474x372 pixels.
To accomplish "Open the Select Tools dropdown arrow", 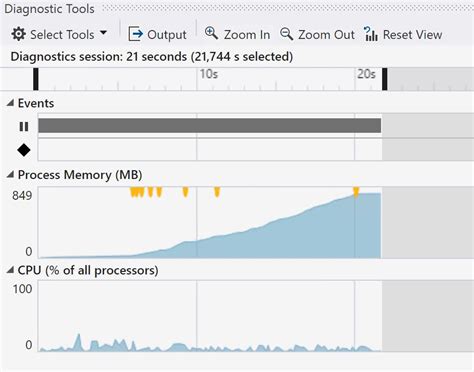I will pos(103,33).
